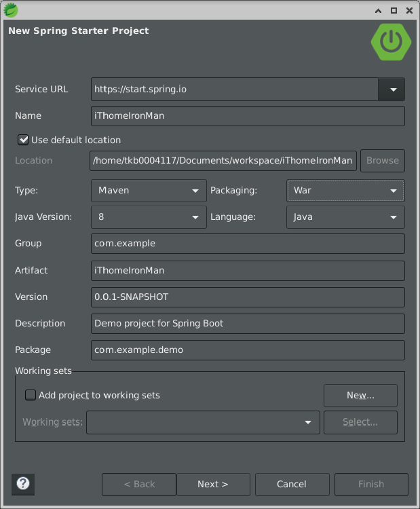Click the Packaging: label
Screen dimensions: 420x509
click(233, 190)
